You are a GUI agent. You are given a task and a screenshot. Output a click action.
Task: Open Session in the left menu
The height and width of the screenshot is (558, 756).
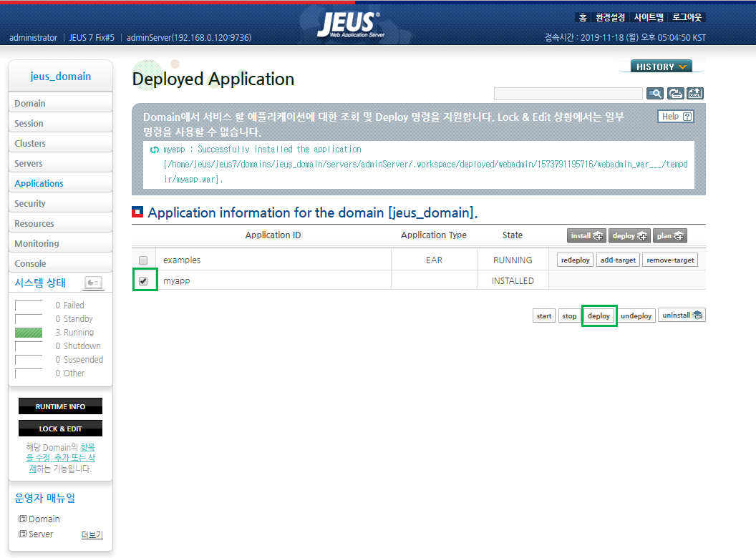click(x=60, y=123)
